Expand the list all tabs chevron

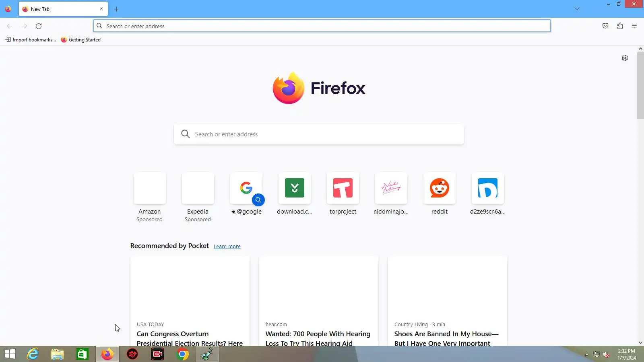click(577, 9)
